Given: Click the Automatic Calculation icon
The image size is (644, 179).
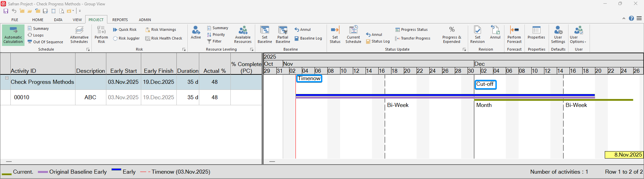Looking at the screenshot, I should (x=13, y=35).
